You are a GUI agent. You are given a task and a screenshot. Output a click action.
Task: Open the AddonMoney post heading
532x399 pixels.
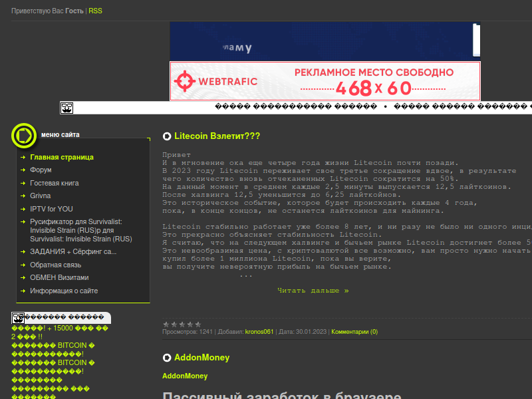[x=202, y=358]
